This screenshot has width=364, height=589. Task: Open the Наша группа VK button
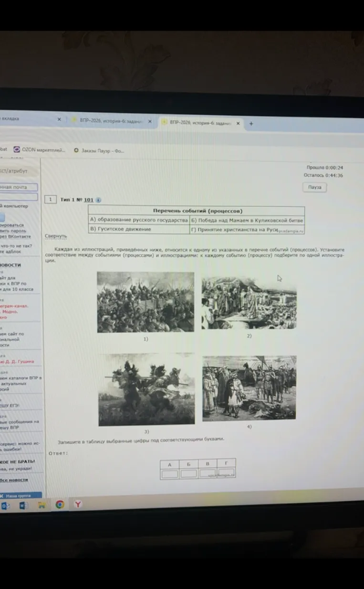[21, 495]
